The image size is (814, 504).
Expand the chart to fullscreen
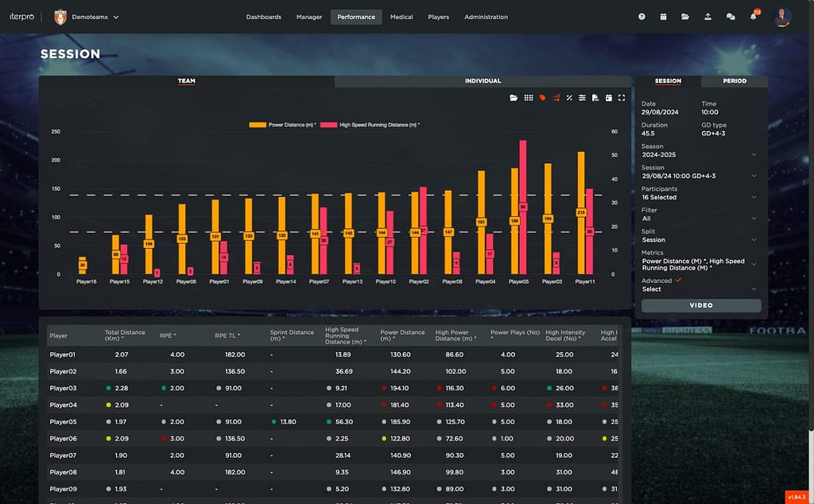pyautogui.click(x=621, y=98)
